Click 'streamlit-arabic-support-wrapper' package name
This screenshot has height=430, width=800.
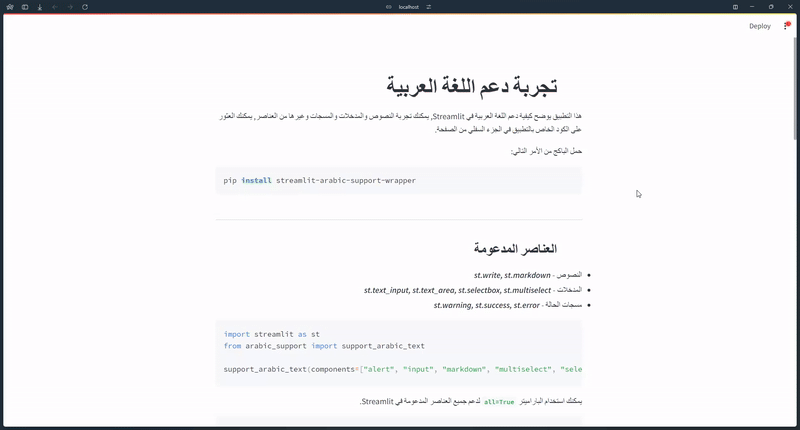coord(346,181)
